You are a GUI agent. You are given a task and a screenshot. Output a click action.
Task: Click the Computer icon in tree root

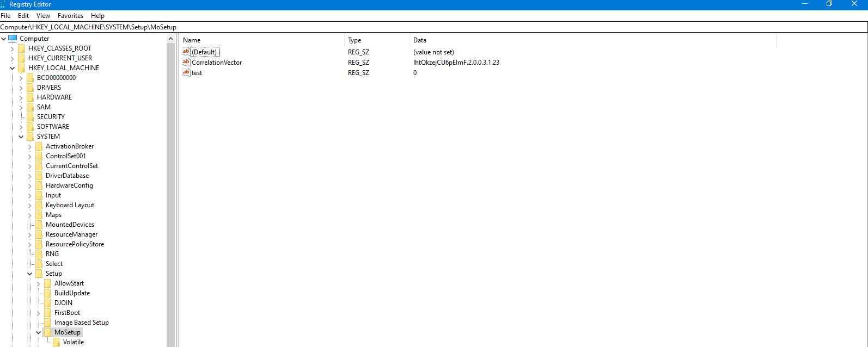pyautogui.click(x=13, y=39)
